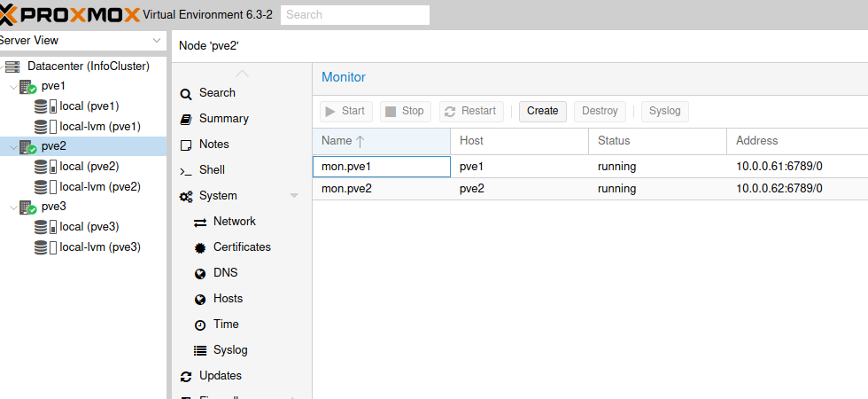The height and width of the screenshot is (399, 868).
Task: Collapse the pve1 tree node
Action: point(14,87)
